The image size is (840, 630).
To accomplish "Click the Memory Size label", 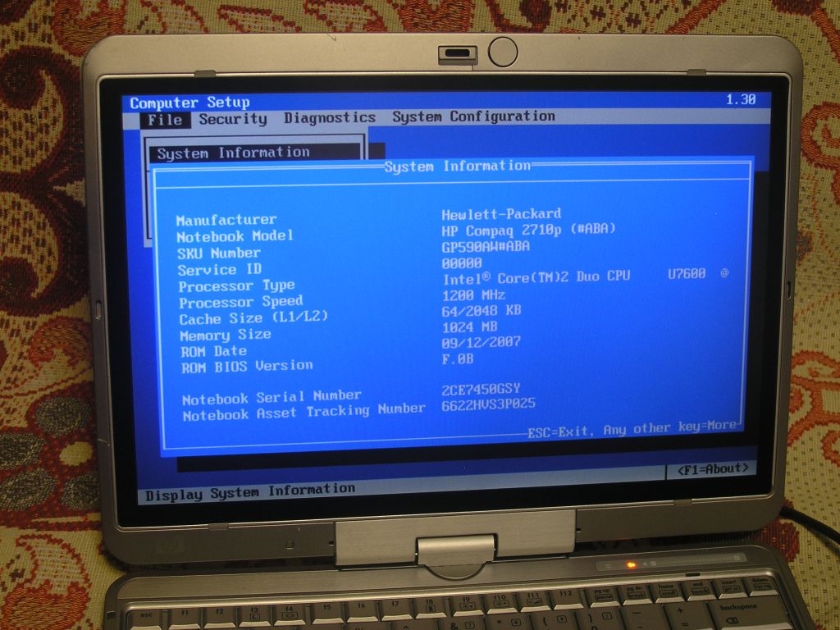I will click(226, 336).
